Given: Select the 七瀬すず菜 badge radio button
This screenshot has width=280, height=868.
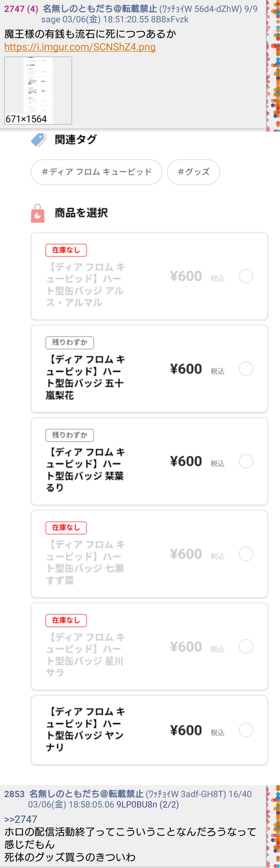Looking at the screenshot, I should (x=246, y=554).
